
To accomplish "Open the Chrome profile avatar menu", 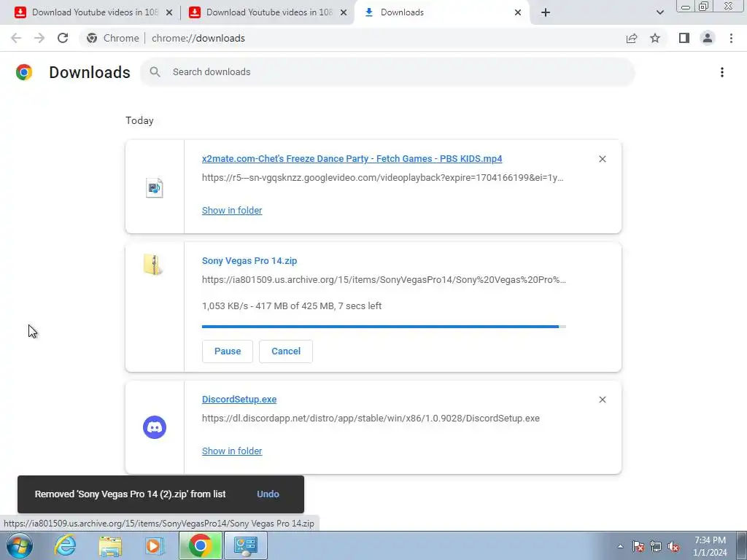I will point(708,38).
